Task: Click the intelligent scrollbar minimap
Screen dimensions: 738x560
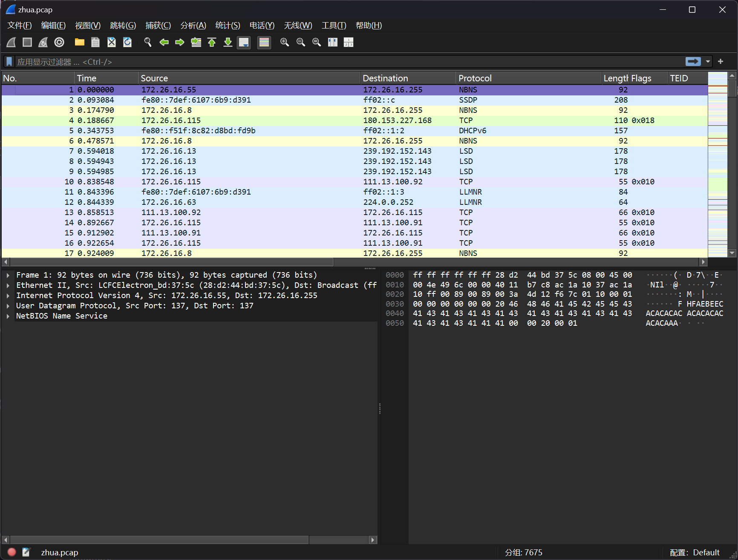Action: [x=718, y=164]
